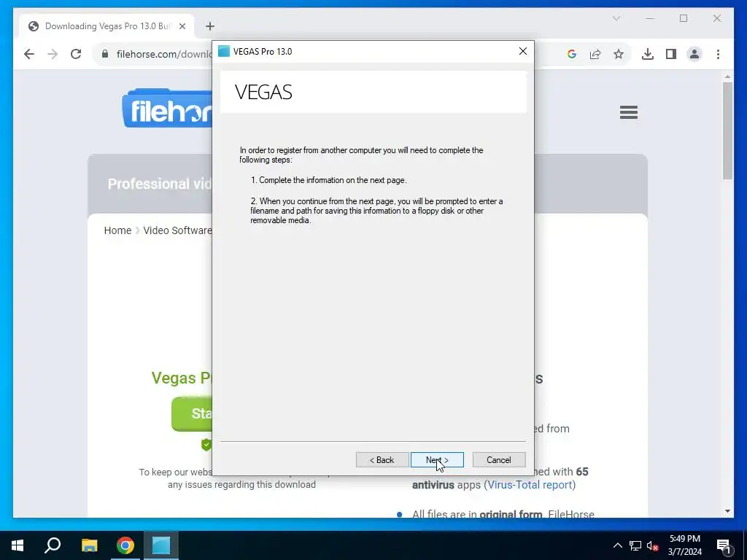Viewport: 747px width, 560px height.
Task: Click the filehorse logo
Action: pyautogui.click(x=167, y=109)
